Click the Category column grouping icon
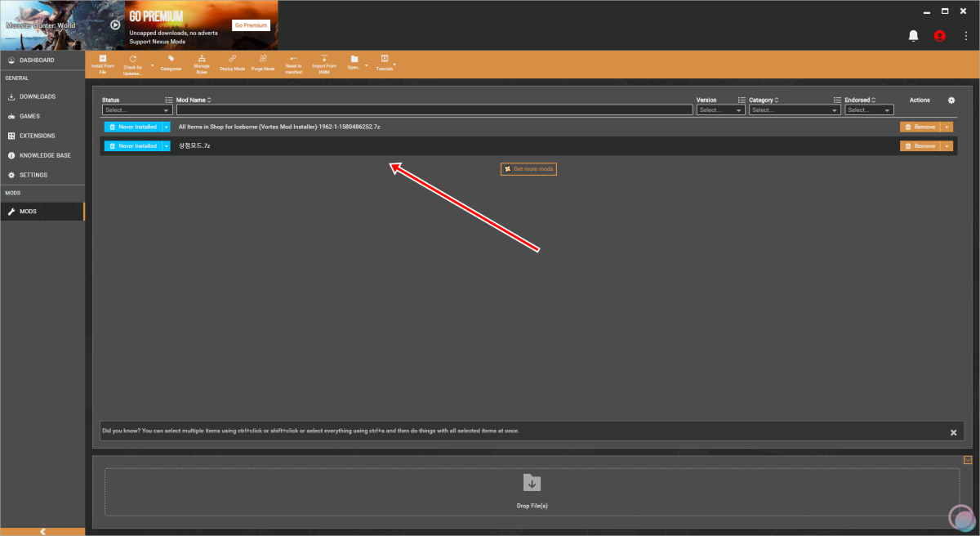 (x=837, y=100)
